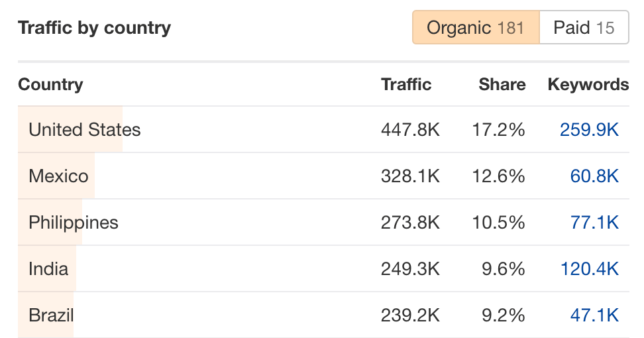
Task: Sort by the Traffic column header
Action: click(406, 85)
